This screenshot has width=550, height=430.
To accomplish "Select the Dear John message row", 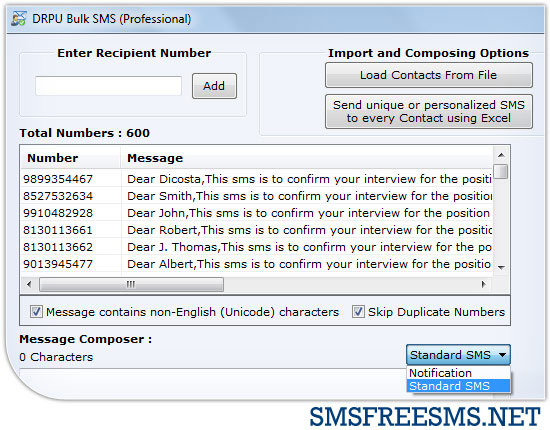I will pyautogui.click(x=256, y=213).
